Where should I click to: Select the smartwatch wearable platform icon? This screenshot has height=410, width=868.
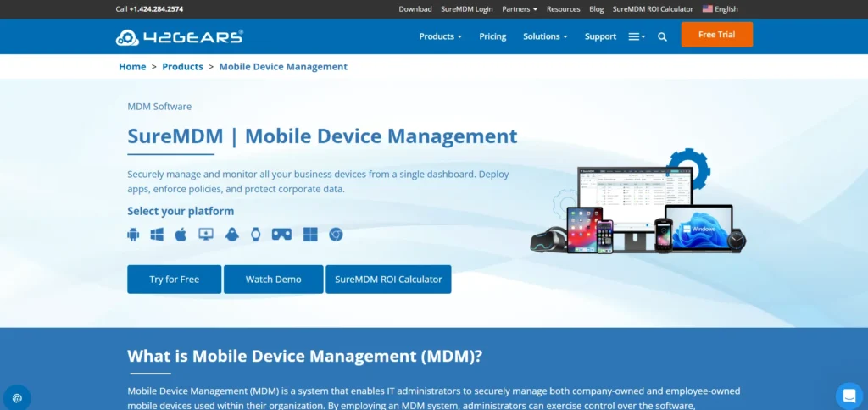(x=255, y=235)
